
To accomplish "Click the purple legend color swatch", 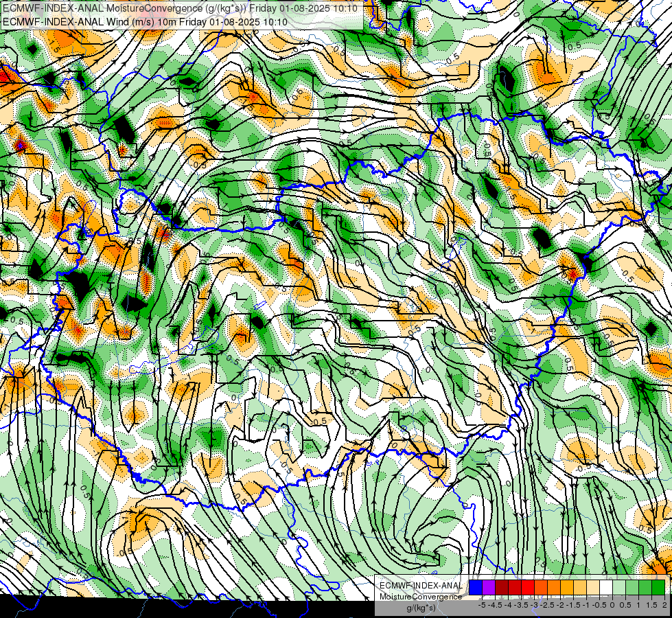I will [x=489, y=587].
